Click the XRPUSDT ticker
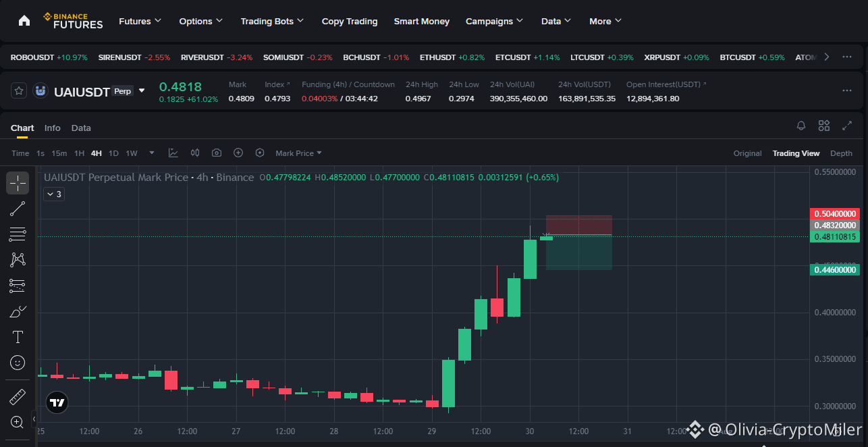This screenshot has width=868, height=447. (x=677, y=57)
